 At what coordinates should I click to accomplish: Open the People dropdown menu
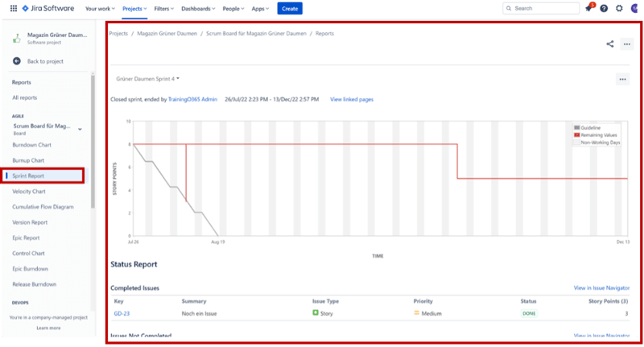point(233,9)
